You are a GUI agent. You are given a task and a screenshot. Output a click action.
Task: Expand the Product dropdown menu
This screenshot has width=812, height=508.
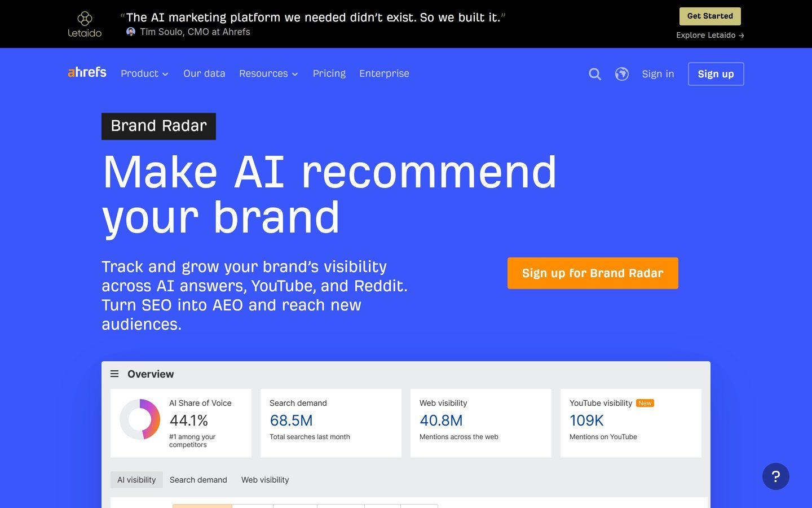coord(144,73)
